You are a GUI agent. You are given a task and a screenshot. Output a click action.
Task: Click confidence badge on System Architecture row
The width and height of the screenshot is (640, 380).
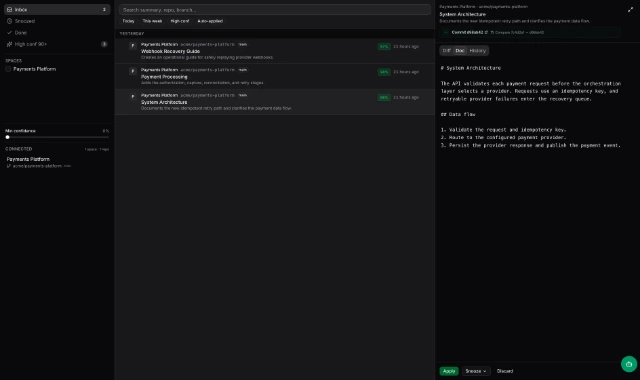click(384, 98)
